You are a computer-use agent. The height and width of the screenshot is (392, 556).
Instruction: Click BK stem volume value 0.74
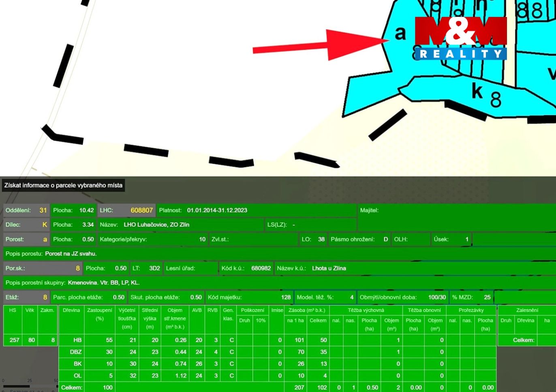pyautogui.click(x=181, y=364)
